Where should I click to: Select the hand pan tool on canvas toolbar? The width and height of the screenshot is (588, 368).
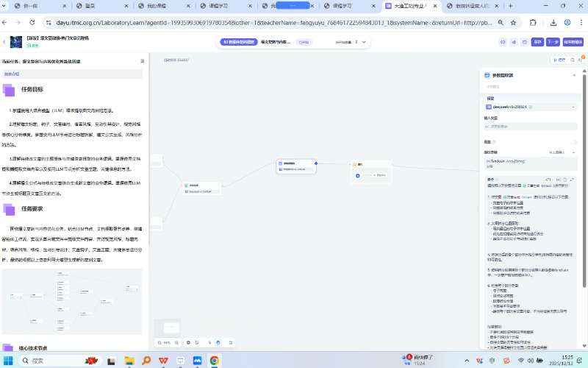(x=218, y=342)
